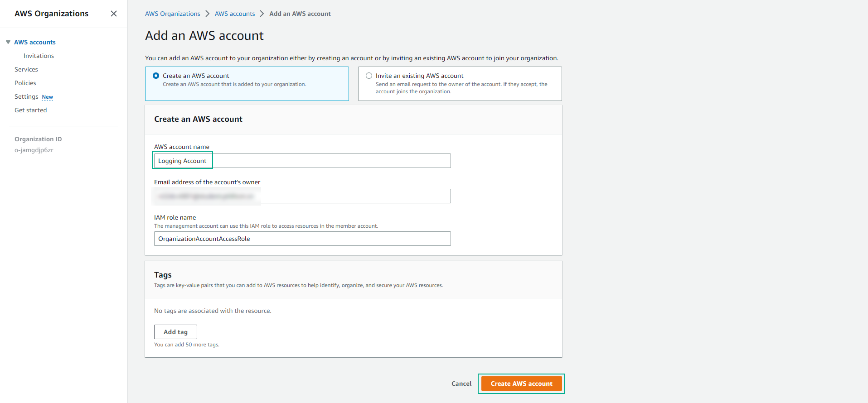Click the New badge beside Settings
Screen dimensions: 868x403
[x=48, y=97]
